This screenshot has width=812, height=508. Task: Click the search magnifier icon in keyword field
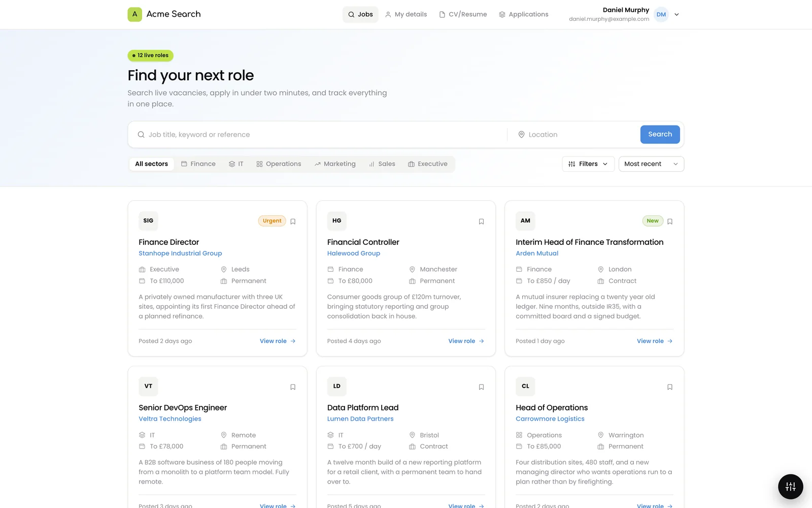141,135
